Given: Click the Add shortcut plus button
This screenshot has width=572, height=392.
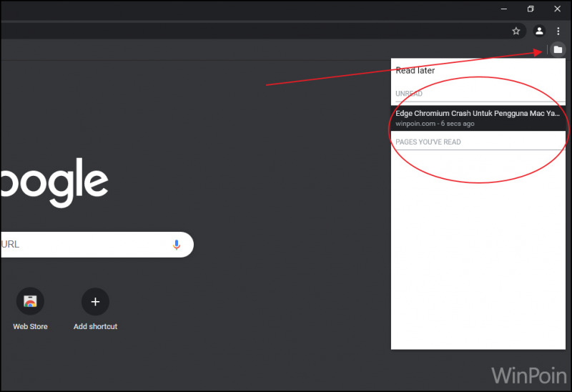Looking at the screenshot, I should pyautogui.click(x=95, y=301).
